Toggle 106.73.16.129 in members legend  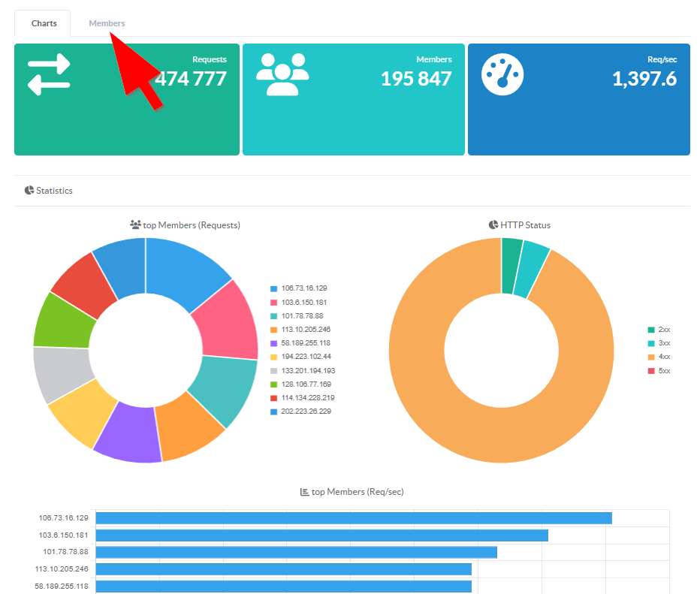pyautogui.click(x=303, y=288)
